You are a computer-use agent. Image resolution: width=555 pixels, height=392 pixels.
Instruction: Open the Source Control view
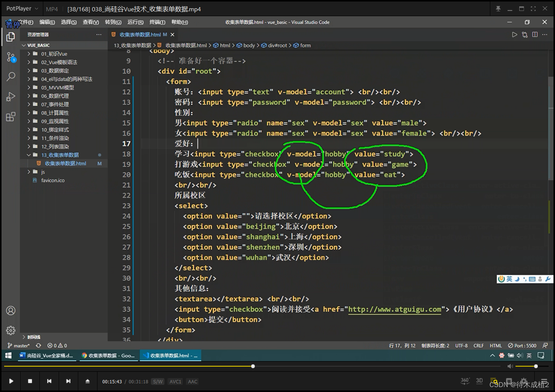[11, 57]
